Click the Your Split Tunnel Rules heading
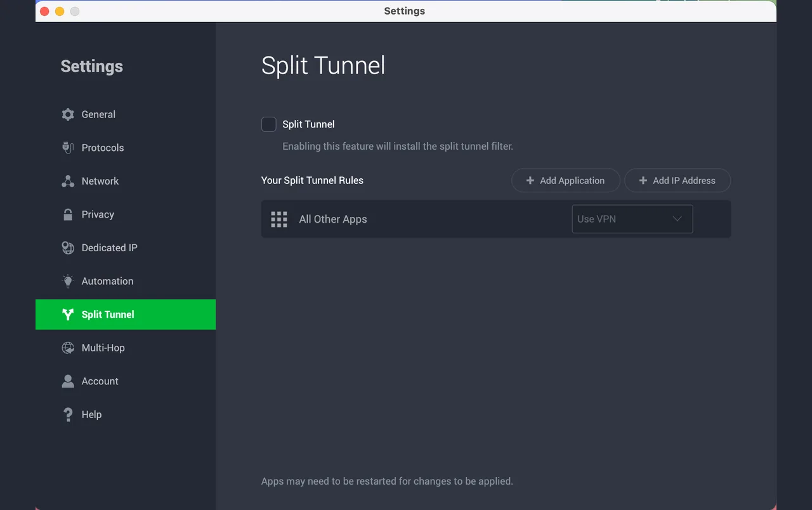Screen dimensions: 812x510 (x=312, y=181)
